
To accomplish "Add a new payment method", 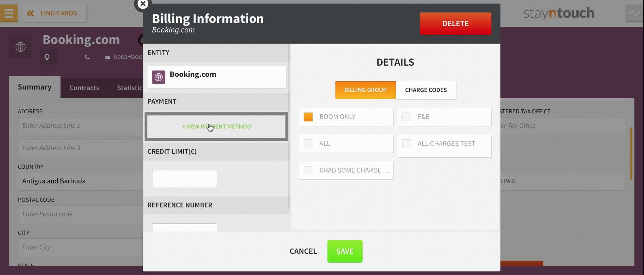I will [x=216, y=126].
